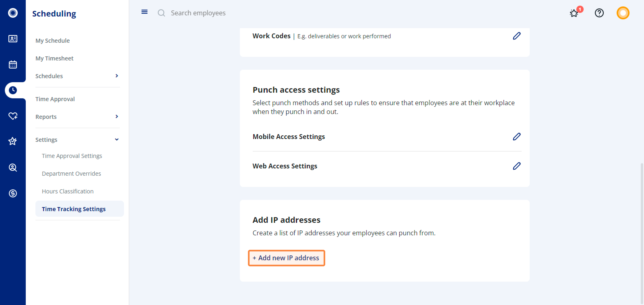The image size is (644, 305).
Task: Select Time Tracking Settings
Action: 79,209
